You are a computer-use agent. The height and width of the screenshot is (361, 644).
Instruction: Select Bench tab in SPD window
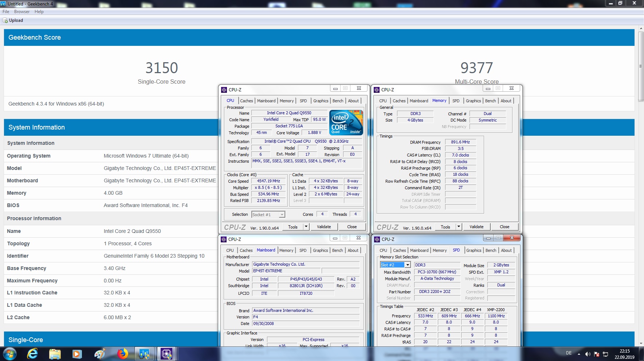click(491, 250)
